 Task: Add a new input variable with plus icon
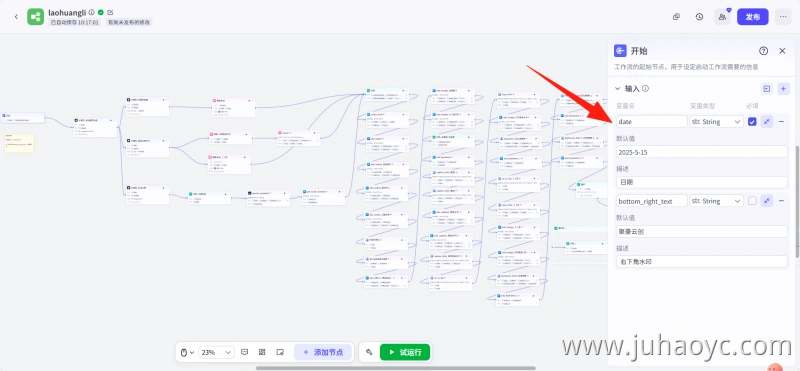(x=784, y=89)
